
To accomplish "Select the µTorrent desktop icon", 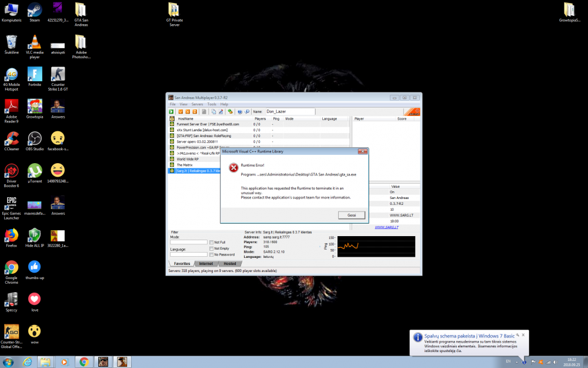I will pos(35,173).
